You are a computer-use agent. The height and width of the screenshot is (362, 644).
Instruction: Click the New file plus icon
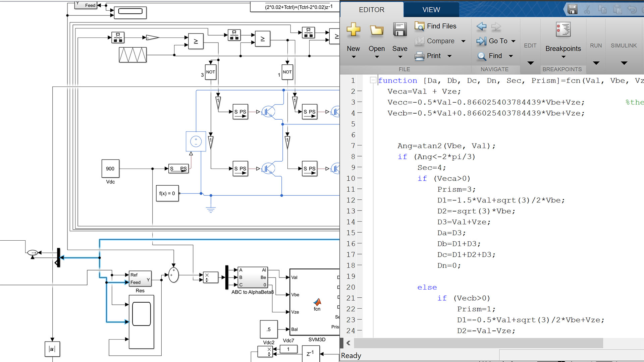353,30
